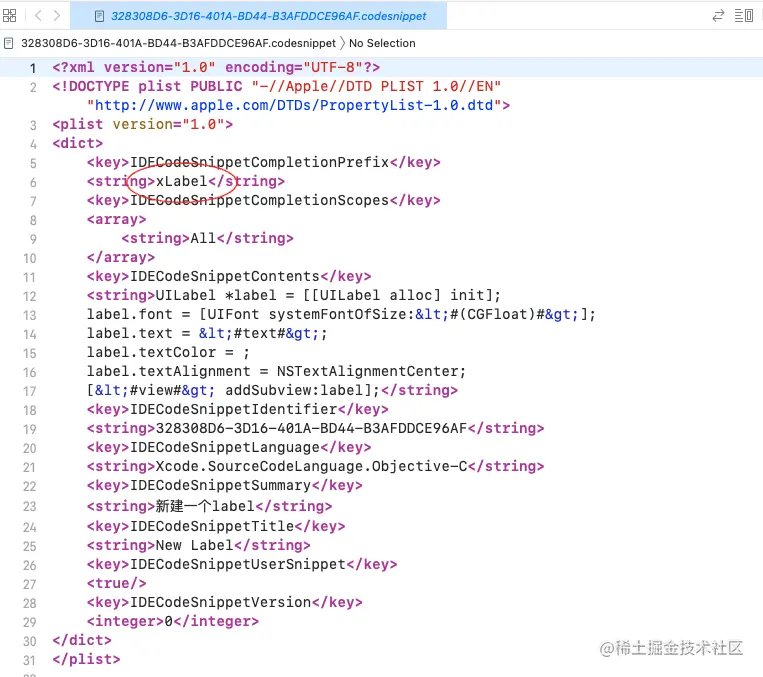Click the closing dict tag
This screenshot has width=763, height=677.
(82, 640)
